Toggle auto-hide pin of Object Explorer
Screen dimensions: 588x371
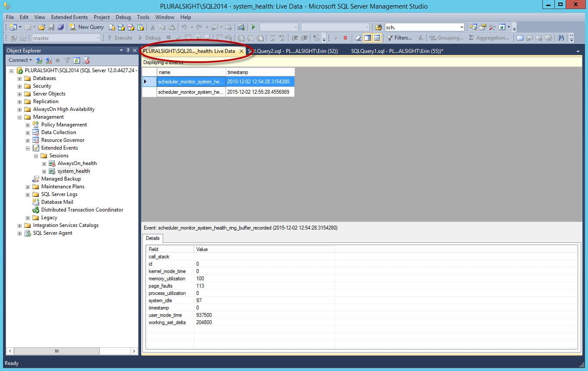point(128,50)
